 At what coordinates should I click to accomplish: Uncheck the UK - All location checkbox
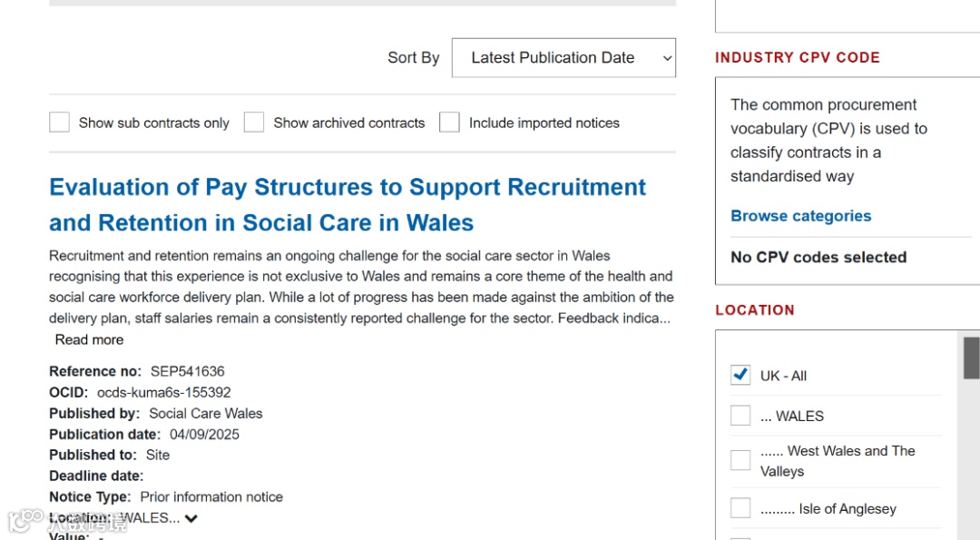pos(740,375)
